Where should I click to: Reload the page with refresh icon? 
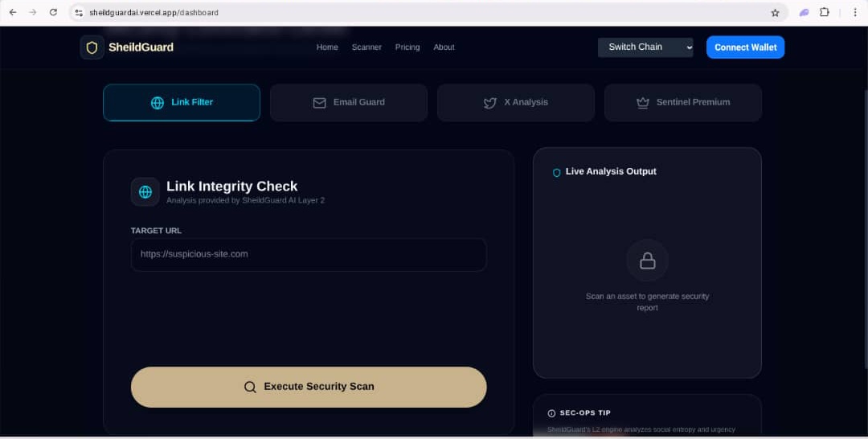[x=53, y=12]
